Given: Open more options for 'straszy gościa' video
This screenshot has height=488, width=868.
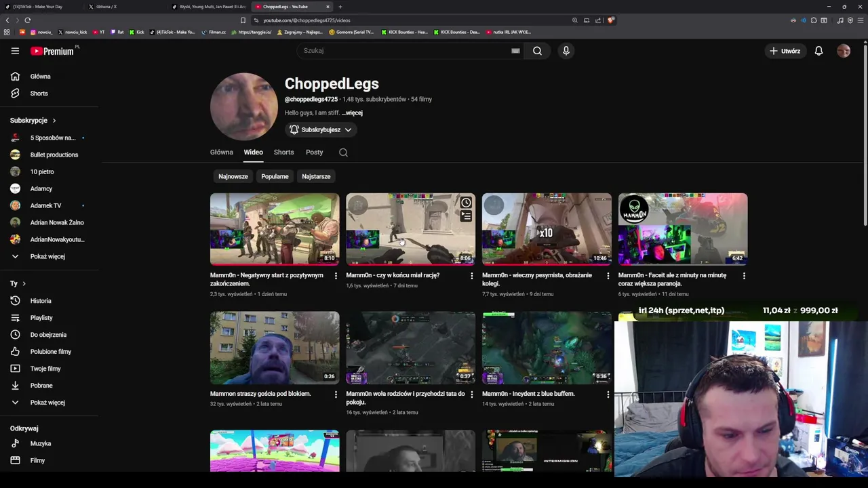Looking at the screenshot, I should [x=336, y=394].
